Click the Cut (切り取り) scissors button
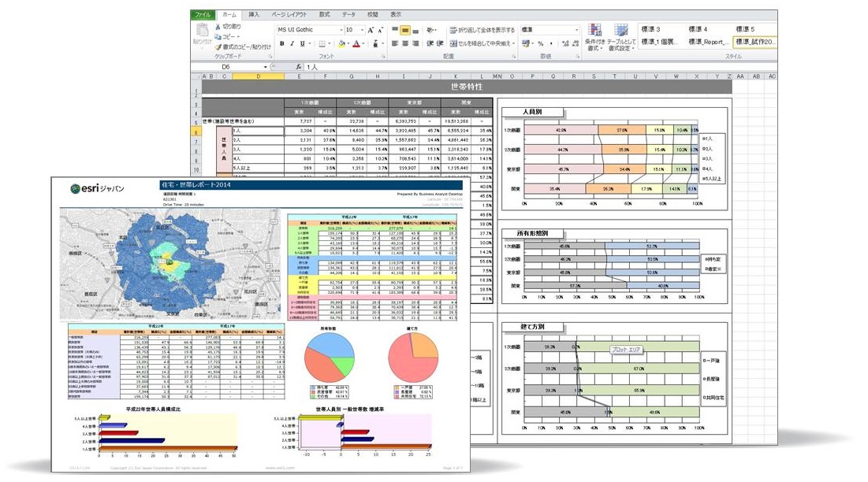 (x=228, y=26)
